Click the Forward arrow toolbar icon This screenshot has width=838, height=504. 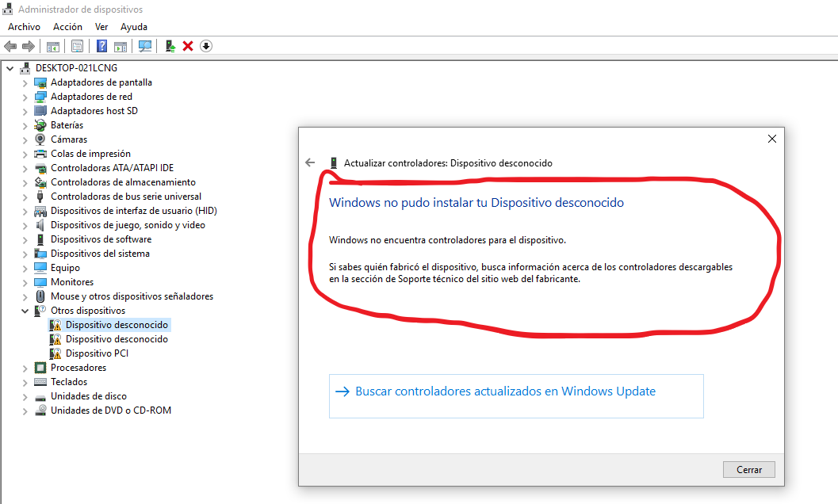[x=29, y=47]
